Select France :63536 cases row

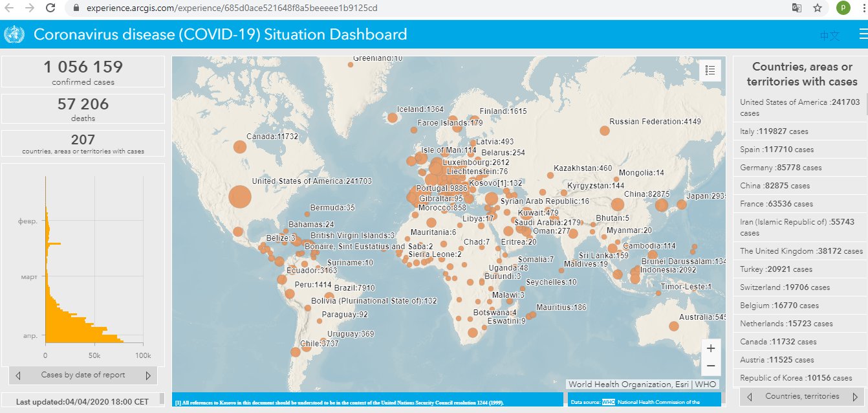pos(801,204)
